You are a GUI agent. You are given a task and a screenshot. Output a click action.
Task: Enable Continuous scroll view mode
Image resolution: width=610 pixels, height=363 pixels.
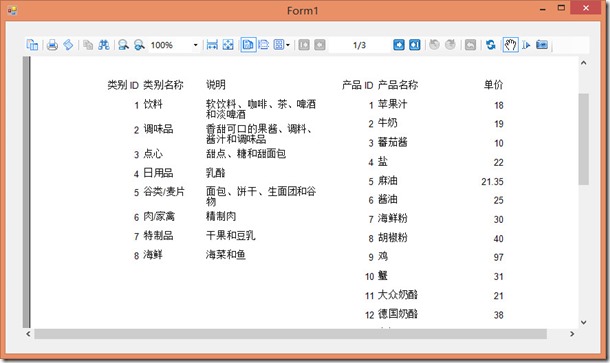point(264,45)
